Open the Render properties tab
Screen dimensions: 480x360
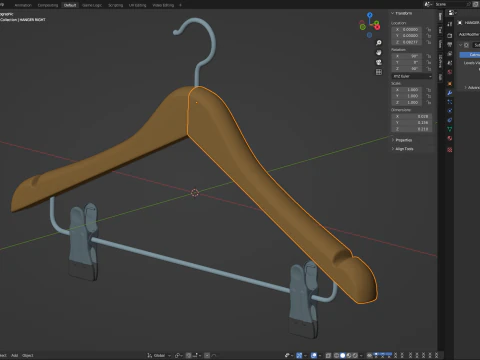click(450, 35)
